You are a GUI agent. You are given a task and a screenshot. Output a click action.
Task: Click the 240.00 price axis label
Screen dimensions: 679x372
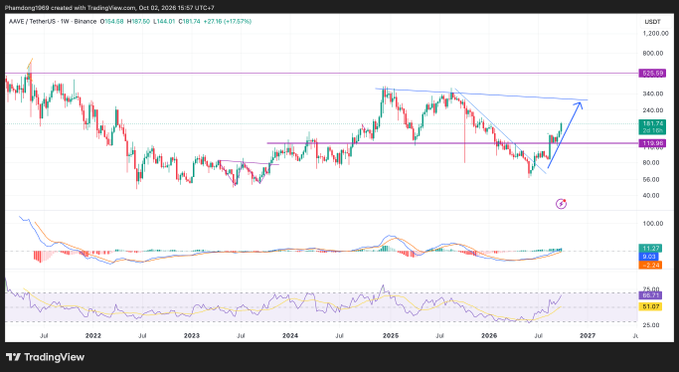[x=653, y=110]
